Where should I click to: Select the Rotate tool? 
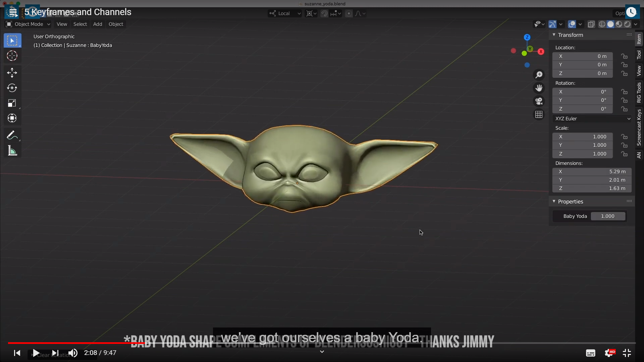[x=12, y=88]
